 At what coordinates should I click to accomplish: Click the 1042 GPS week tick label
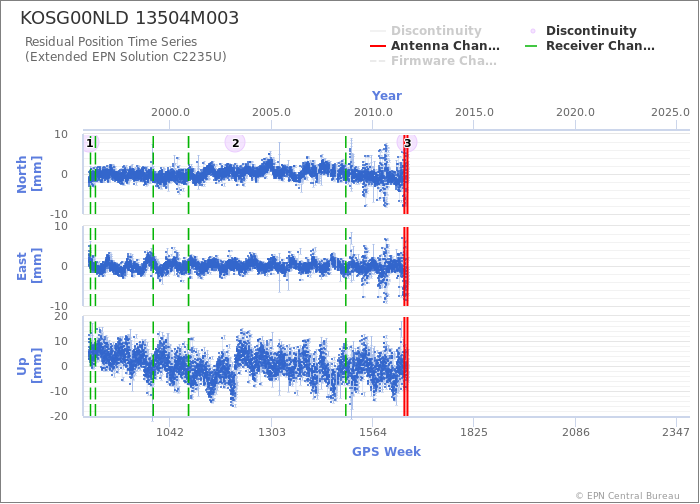point(170,432)
